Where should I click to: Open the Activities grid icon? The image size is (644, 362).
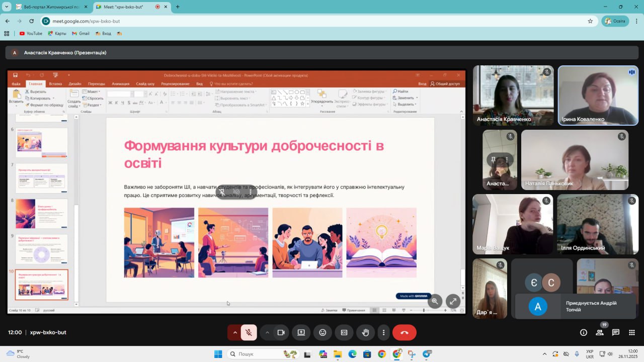pyautogui.click(x=632, y=332)
